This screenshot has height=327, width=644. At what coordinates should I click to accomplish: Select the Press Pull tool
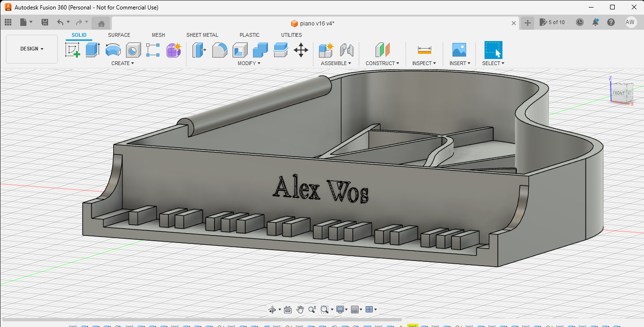(x=199, y=50)
